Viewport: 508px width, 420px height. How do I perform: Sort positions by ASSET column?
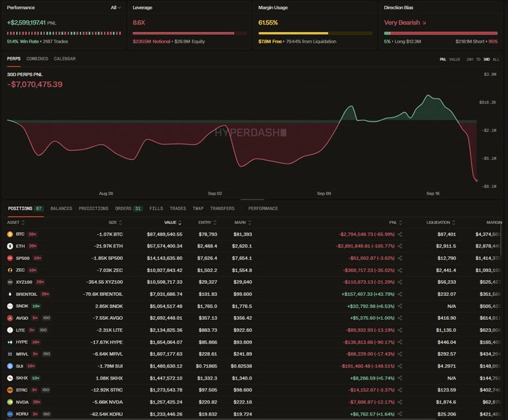point(16,223)
